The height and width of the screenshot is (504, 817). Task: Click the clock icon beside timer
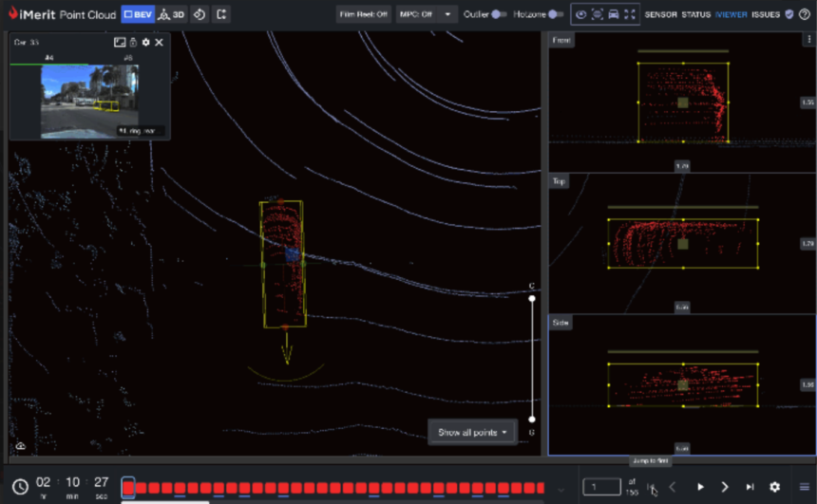[20, 487]
